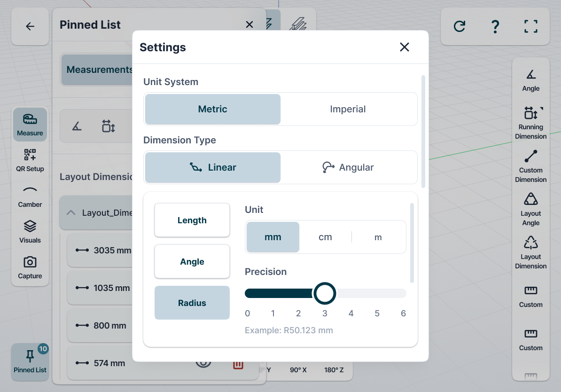Image resolution: width=561 pixels, height=392 pixels.
Task: Open Pinned List from the left sidebar
Action: [30, 362]
